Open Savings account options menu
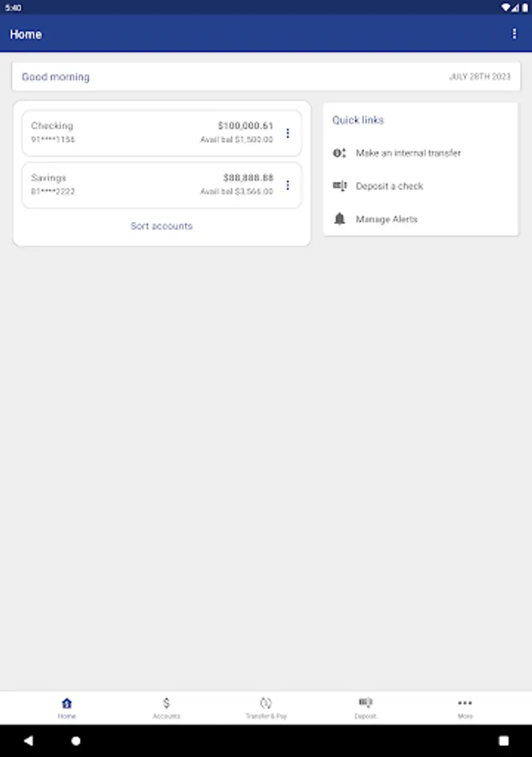 tap(287, 185)
